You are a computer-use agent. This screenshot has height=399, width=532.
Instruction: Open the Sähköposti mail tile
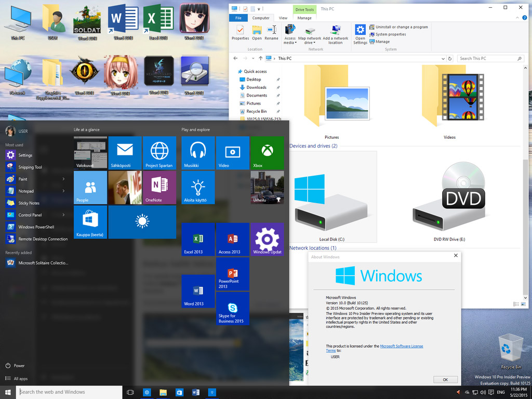point(125,153)
